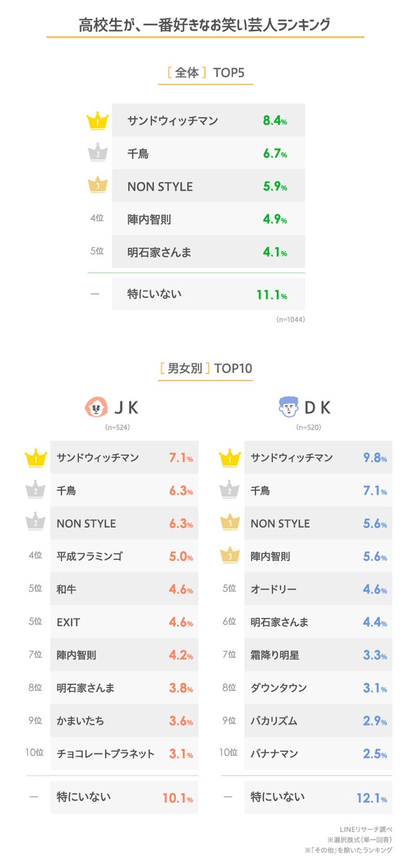Click 明石家さんま in the overall TOP5 list
The image size is (411, 868).
(159, 252)
